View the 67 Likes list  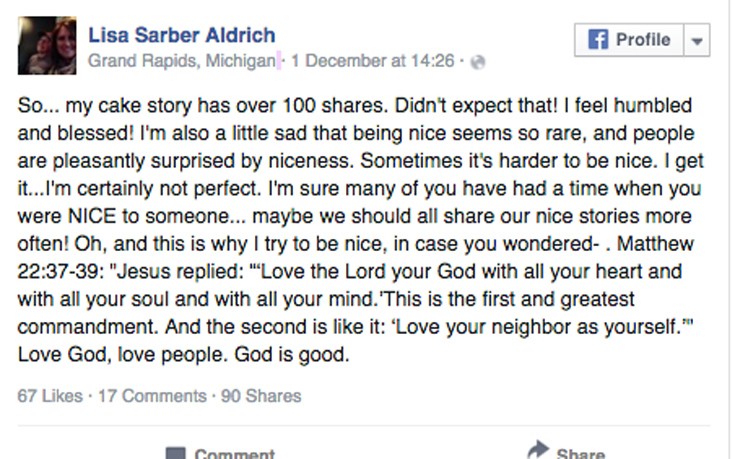(50, 396)
